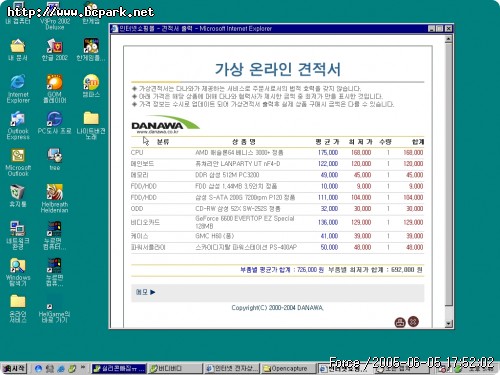Click the 136,000 average price

pyautogui.click(x=328, y=222)
